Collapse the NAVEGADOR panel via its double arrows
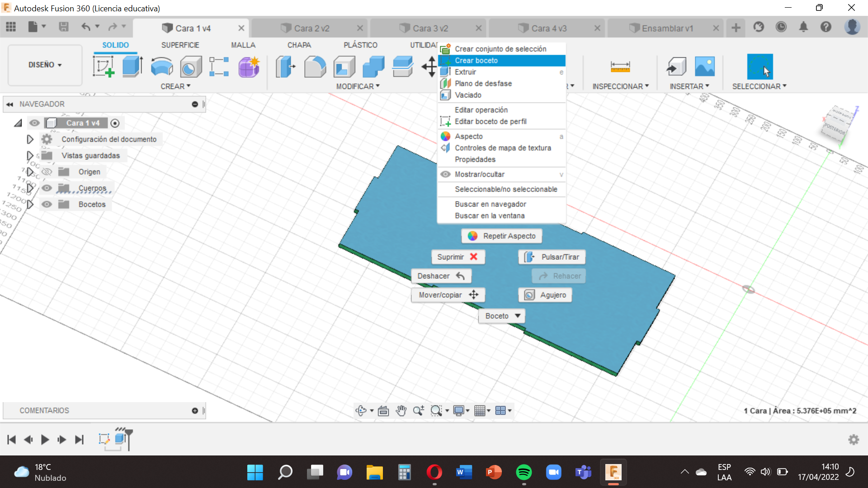The width and height of the screenshot is (868, 488). click(9, 104)
